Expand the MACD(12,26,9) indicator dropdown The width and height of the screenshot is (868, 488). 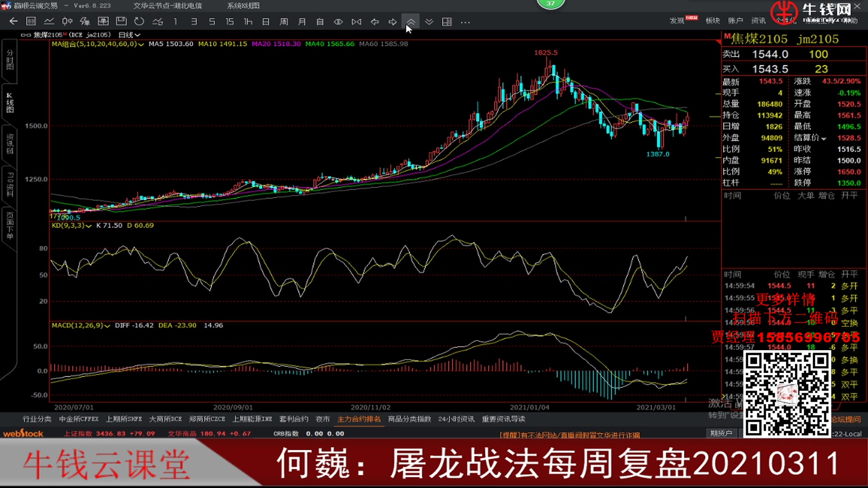click(x=107, y=325)
